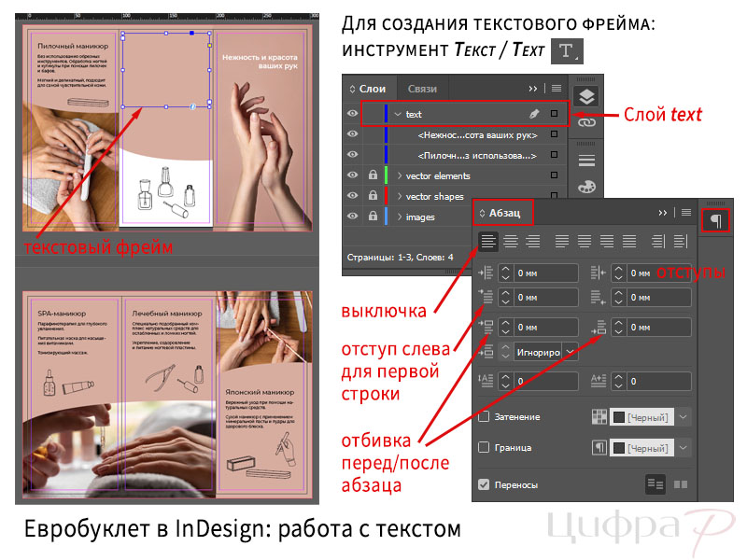747x560 pixels.
Task: Align paragraph towards spine
Action: [658, 242]
